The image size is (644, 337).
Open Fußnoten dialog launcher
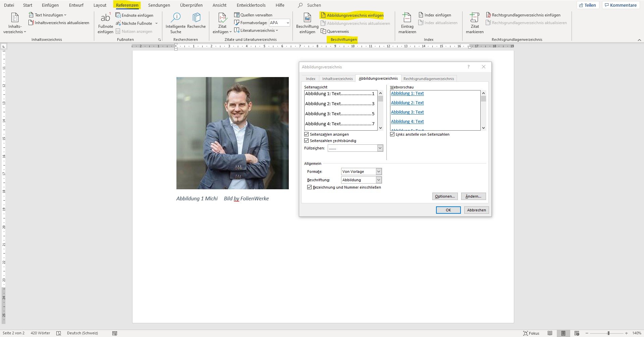[x=159, y=40]
